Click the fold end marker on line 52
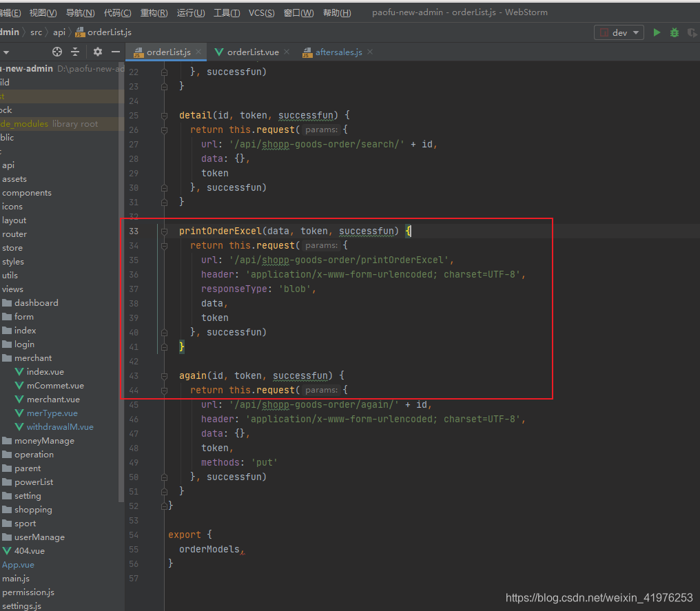Viewport: 700px width, 611px height. pos(164,506)
